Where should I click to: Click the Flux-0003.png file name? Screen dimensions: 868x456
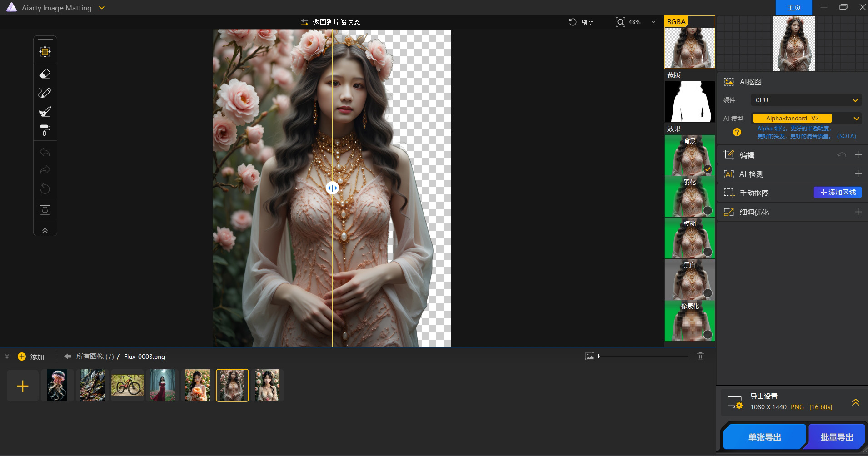pos(145,357)
